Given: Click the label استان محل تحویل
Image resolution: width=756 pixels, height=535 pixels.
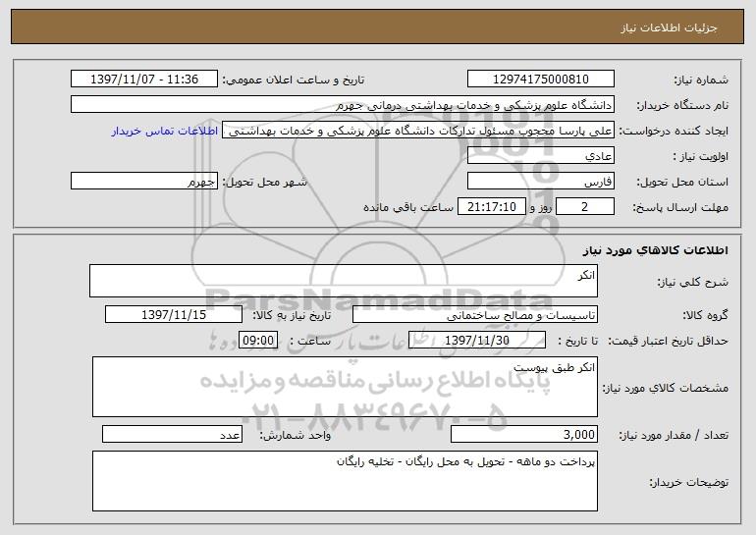Looking at the screenshot, I should (682, 183).
